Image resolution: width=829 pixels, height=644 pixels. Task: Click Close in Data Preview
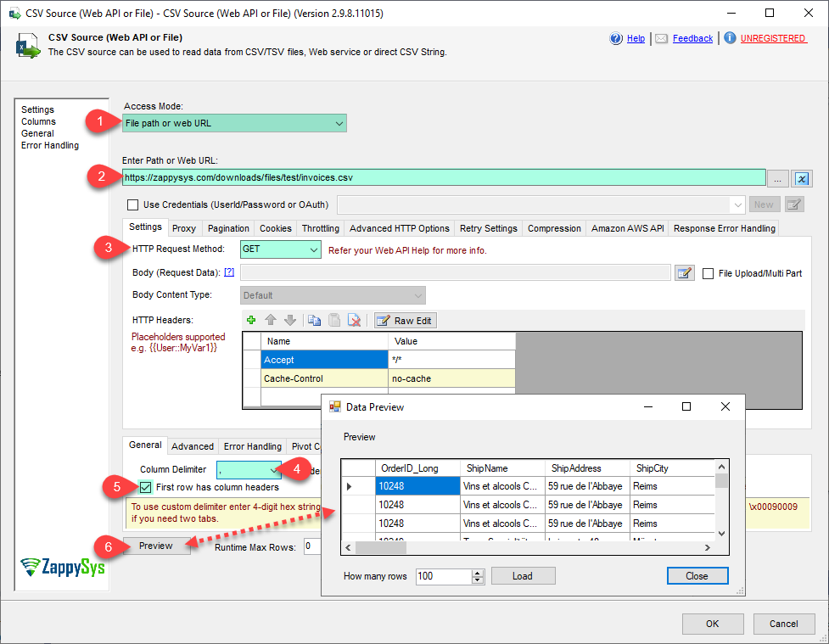697,576
